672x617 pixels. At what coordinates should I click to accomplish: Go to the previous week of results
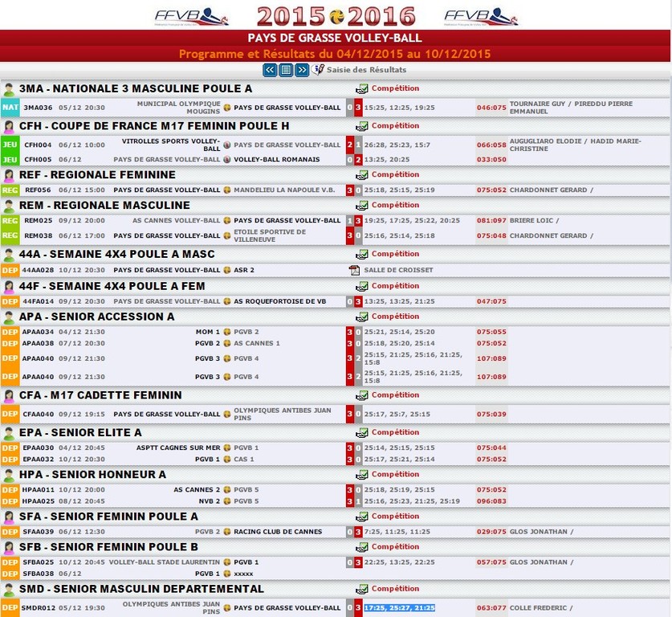[270, 70]
